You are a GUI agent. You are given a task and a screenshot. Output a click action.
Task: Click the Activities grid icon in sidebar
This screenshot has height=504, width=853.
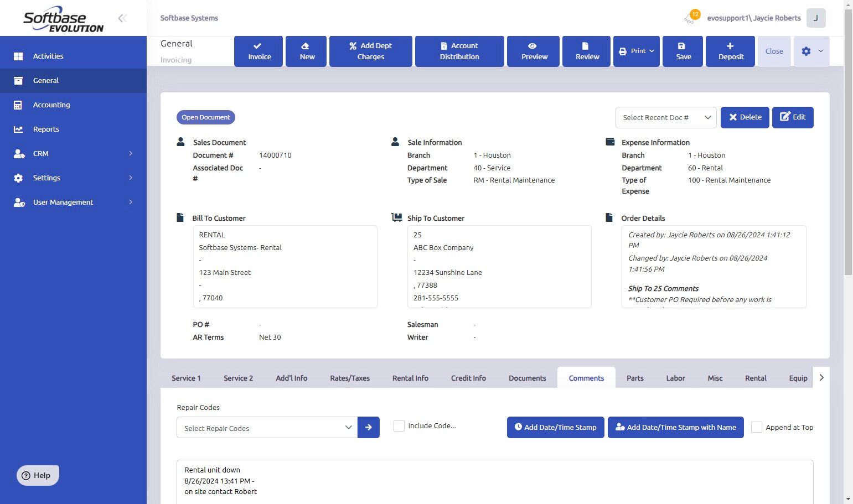[x=18, y=56]
